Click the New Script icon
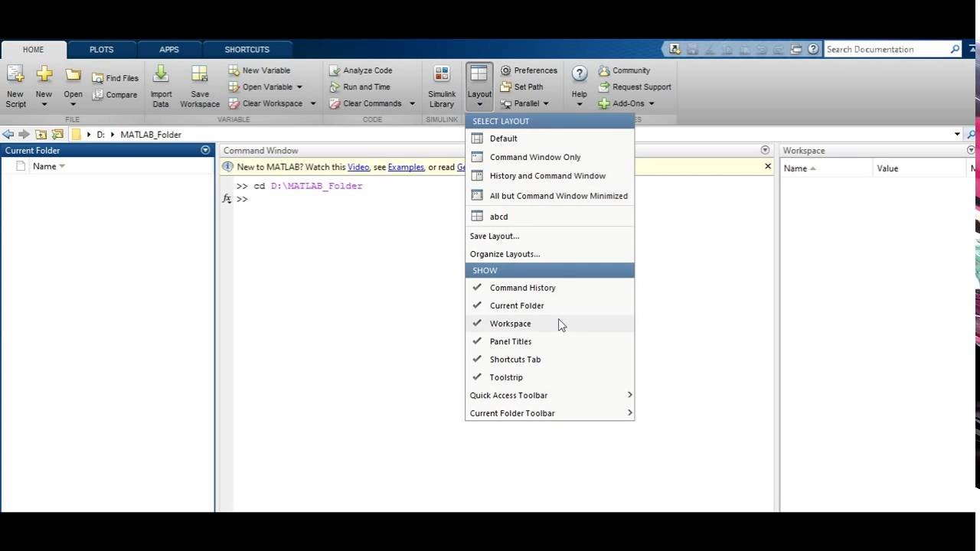 pyautogui.click(x=15, y=75)
